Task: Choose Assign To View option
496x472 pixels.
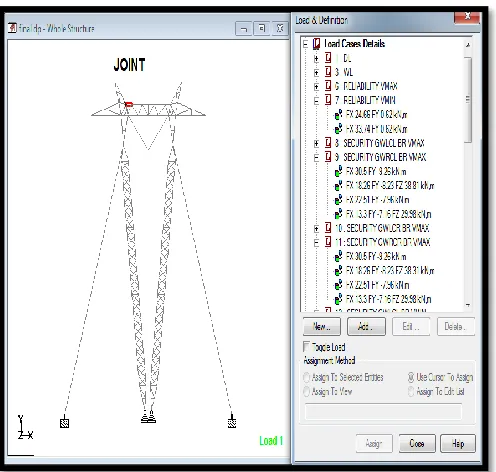Action: coord(306,391)
